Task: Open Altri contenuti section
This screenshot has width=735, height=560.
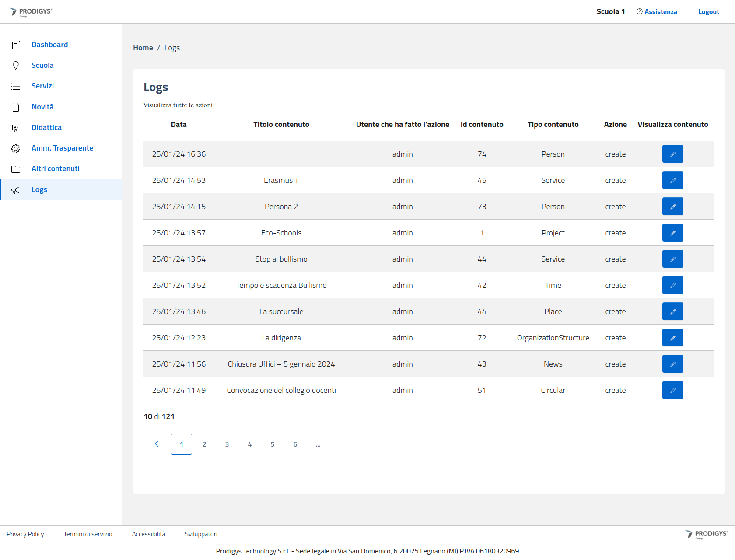Action: 56,168
